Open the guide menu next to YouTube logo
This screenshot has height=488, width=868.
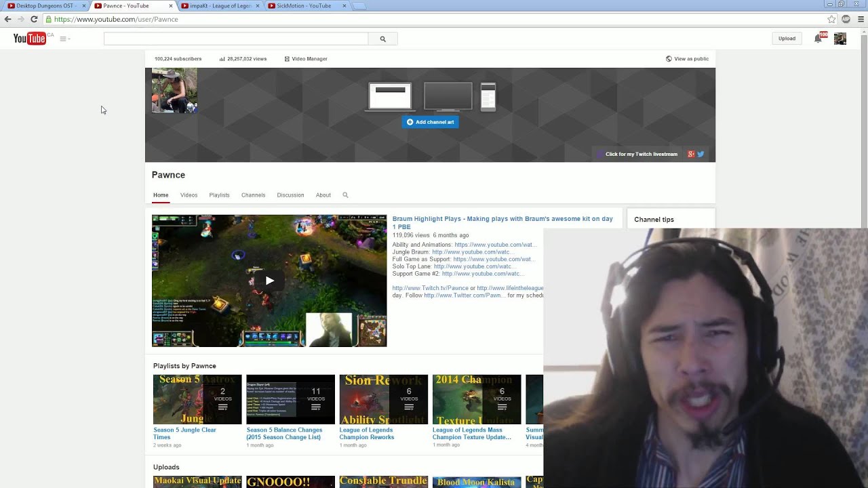tap(64, 39)
